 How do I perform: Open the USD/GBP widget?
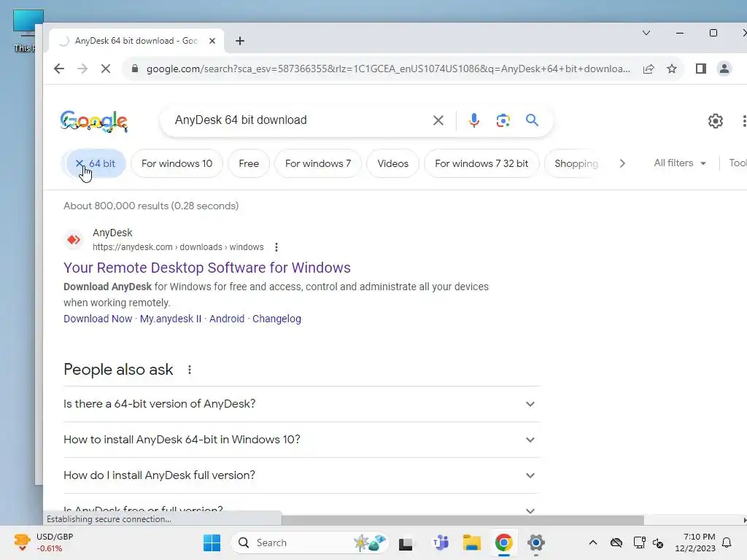click(43, 542)
